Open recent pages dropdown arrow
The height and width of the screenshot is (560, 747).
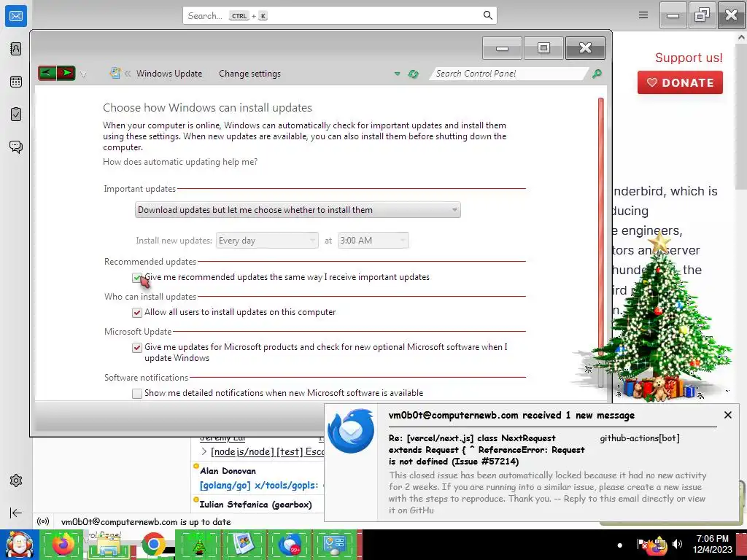coord(83,74)
